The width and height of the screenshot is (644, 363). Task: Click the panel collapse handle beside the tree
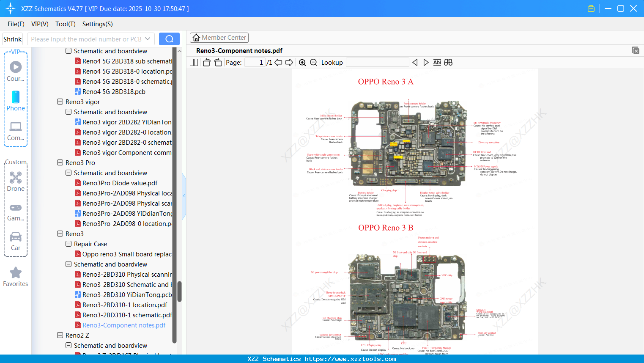184,195
